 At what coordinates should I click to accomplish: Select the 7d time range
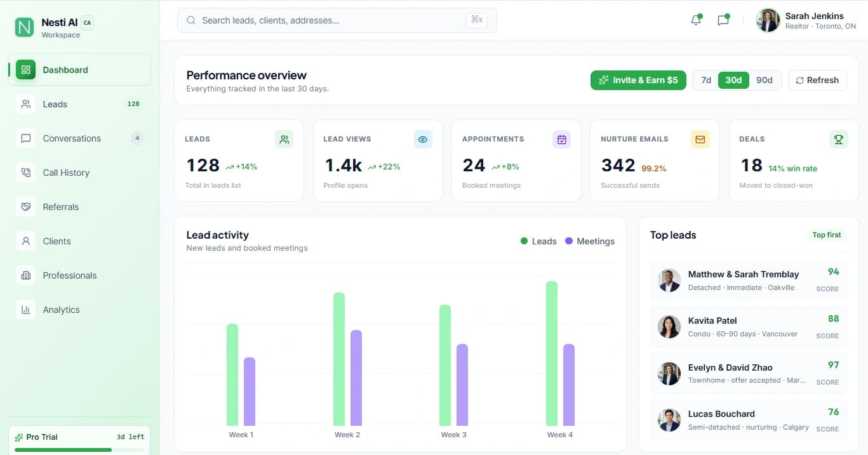coord(706,80)
